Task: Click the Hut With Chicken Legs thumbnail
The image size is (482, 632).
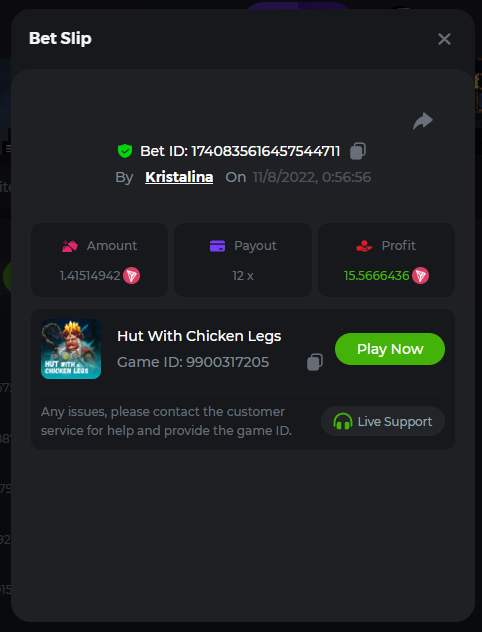Action: coord(71,349)
